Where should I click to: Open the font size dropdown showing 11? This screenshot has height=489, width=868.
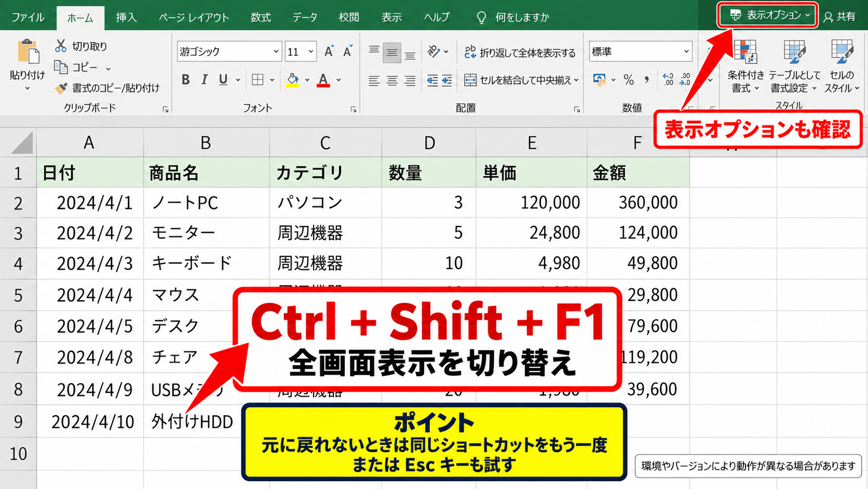(x=310, y=51)
